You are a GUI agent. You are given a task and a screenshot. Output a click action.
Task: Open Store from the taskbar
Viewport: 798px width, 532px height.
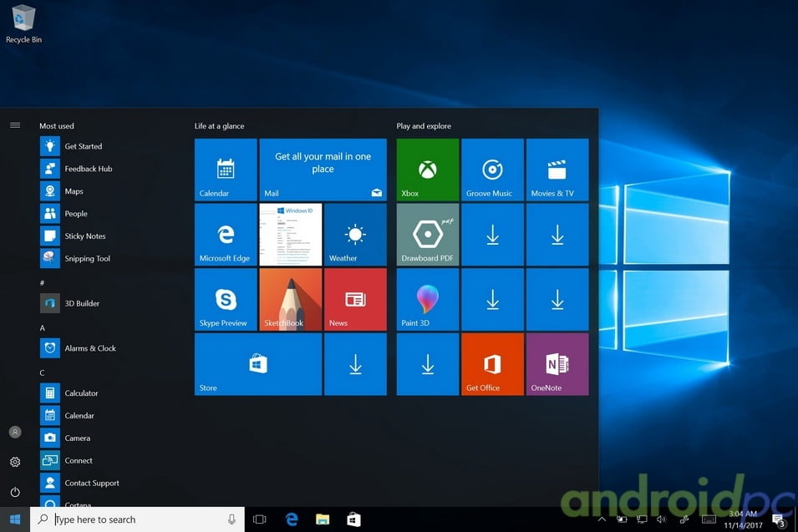[353, 519]
